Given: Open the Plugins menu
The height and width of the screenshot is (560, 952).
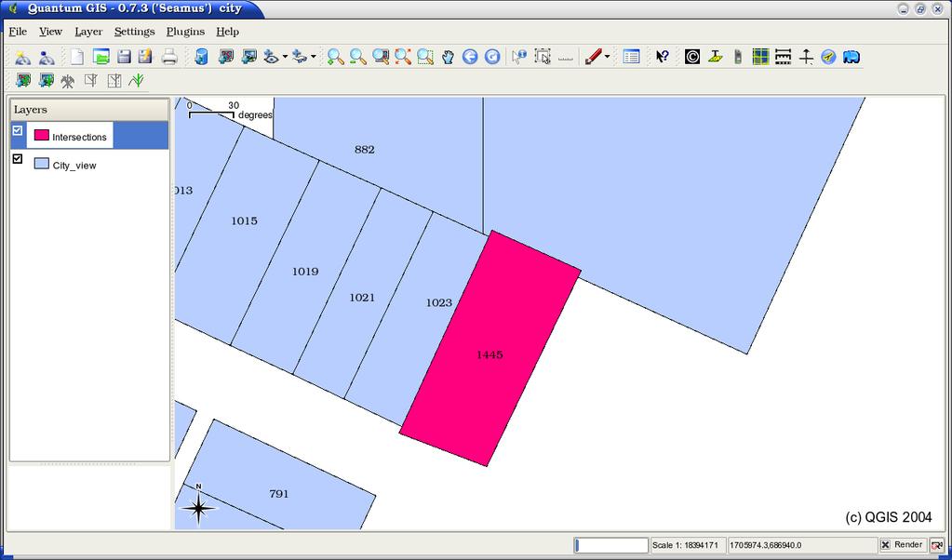Looking at the screenshot, I should pyautogui.click(x=185, y=32).
